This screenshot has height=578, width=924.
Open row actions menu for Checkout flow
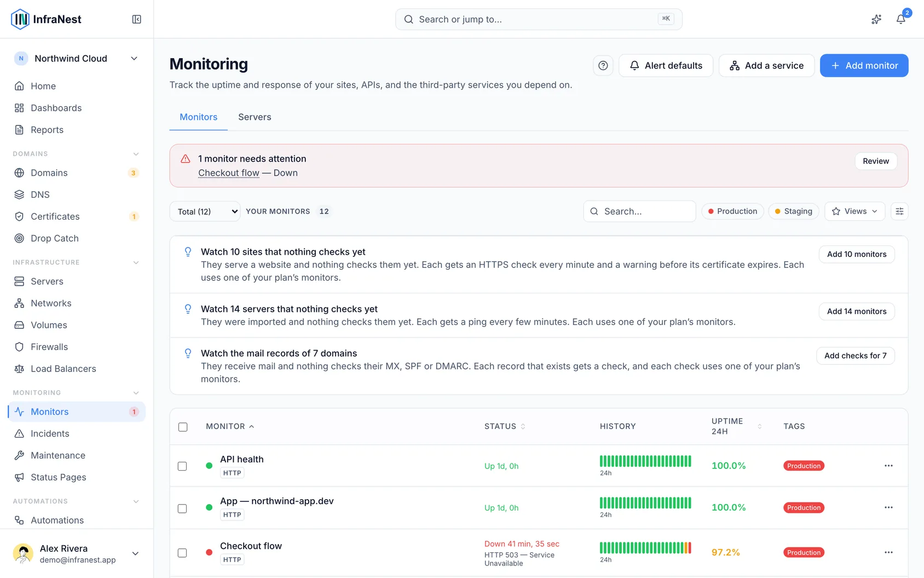(888, 552)
